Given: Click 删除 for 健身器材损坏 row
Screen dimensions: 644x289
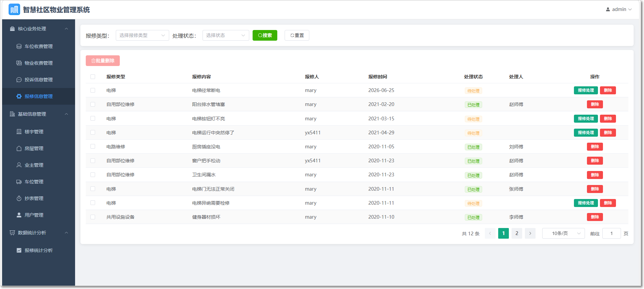Looking at the screenshot, I should [595, 217].
